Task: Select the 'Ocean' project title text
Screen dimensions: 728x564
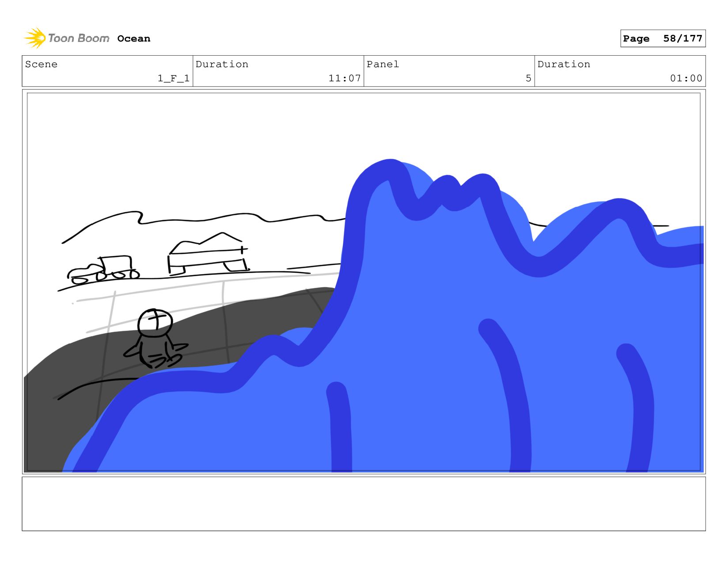Action: point(134,38)
